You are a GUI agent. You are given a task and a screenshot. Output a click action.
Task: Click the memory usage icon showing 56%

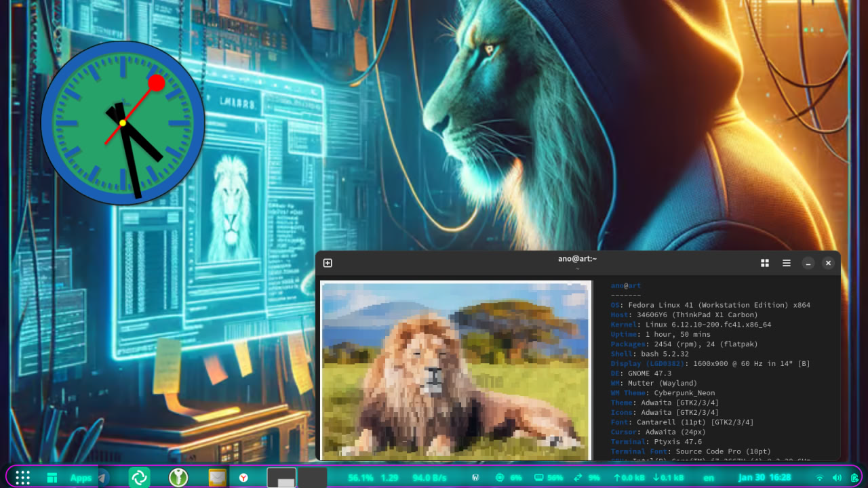pos(539,478)
